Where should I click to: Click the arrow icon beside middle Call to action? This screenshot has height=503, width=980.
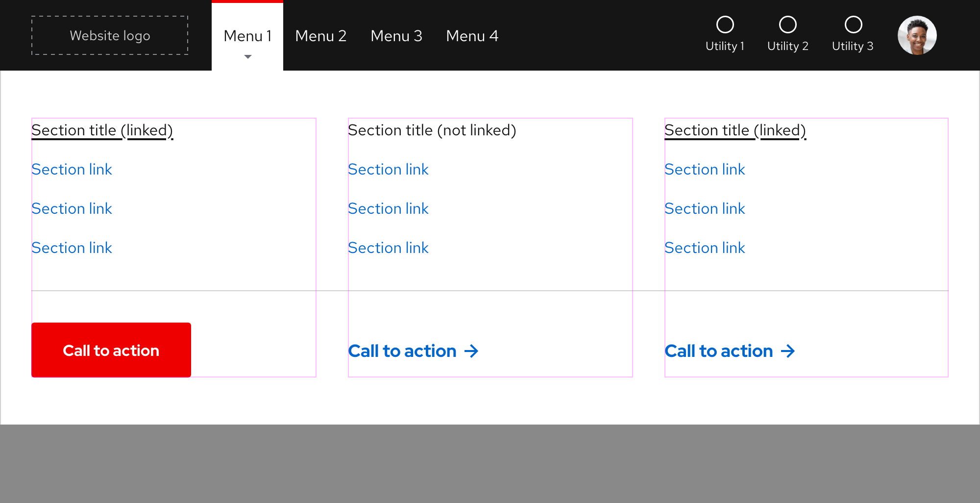coord(471,351)
